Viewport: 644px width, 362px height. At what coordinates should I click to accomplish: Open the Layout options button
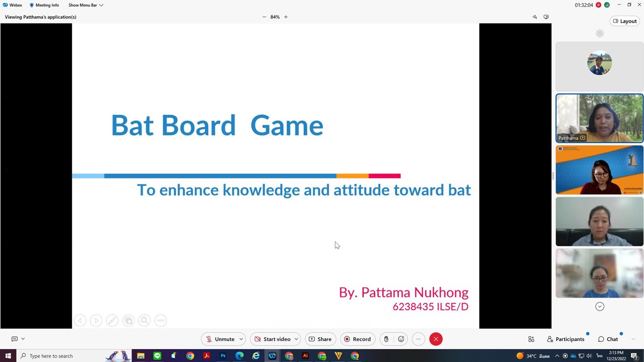(625, 21)
